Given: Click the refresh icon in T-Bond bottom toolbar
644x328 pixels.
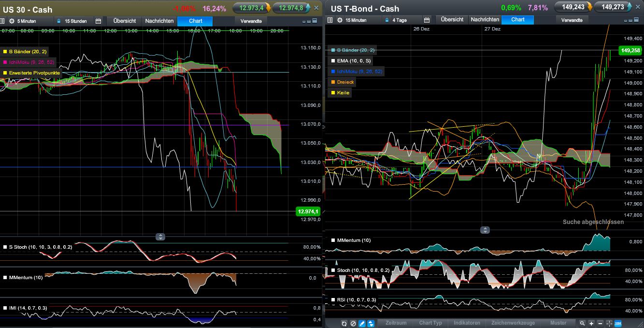Looking at the screenshot, I should tap(344, 323).
